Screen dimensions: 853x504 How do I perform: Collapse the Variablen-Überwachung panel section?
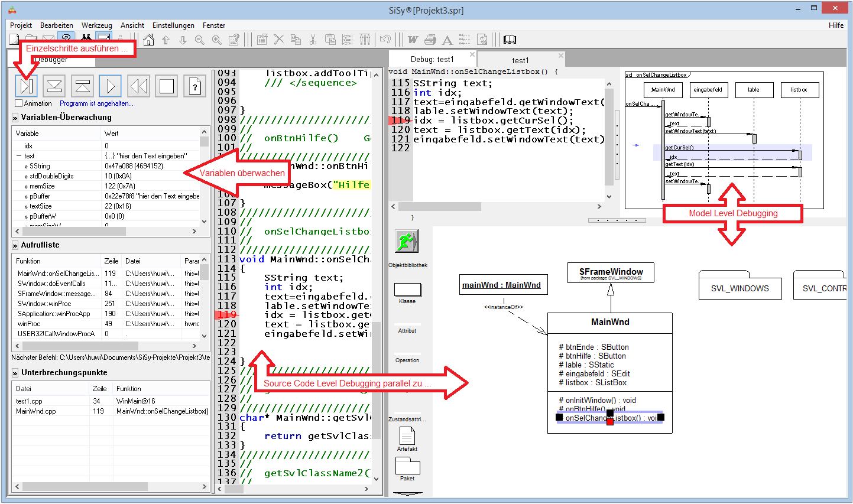(x=15, y=118)
